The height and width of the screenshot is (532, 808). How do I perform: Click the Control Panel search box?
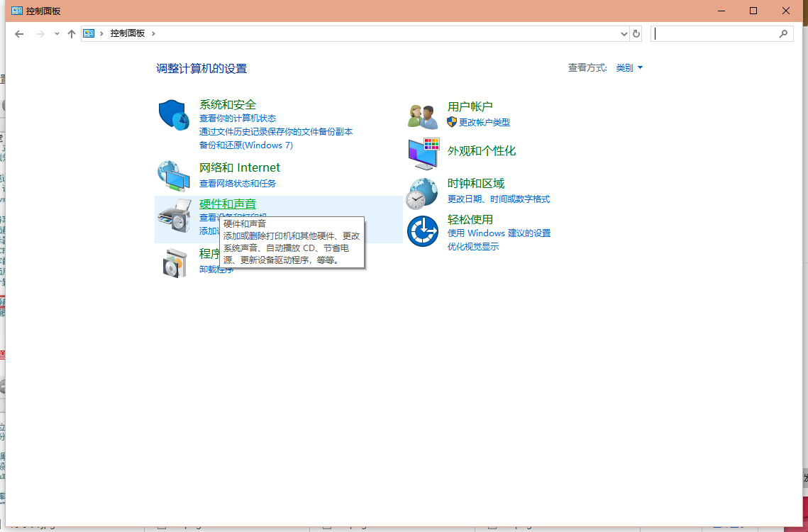click(715, 33)
